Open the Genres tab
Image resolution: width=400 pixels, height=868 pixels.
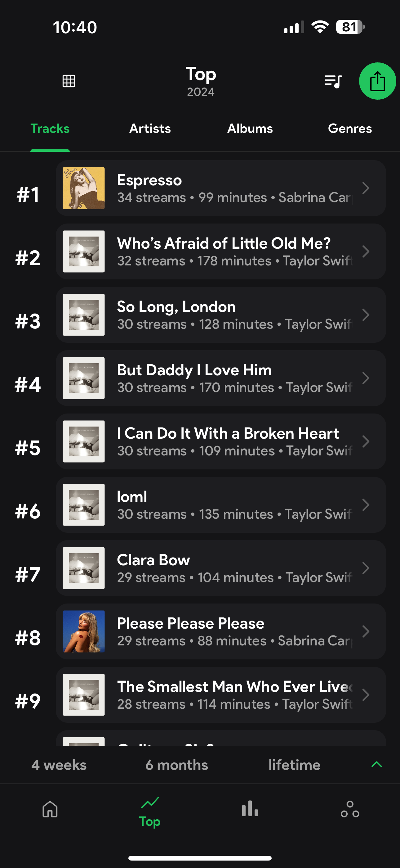(x=350, y=129)
